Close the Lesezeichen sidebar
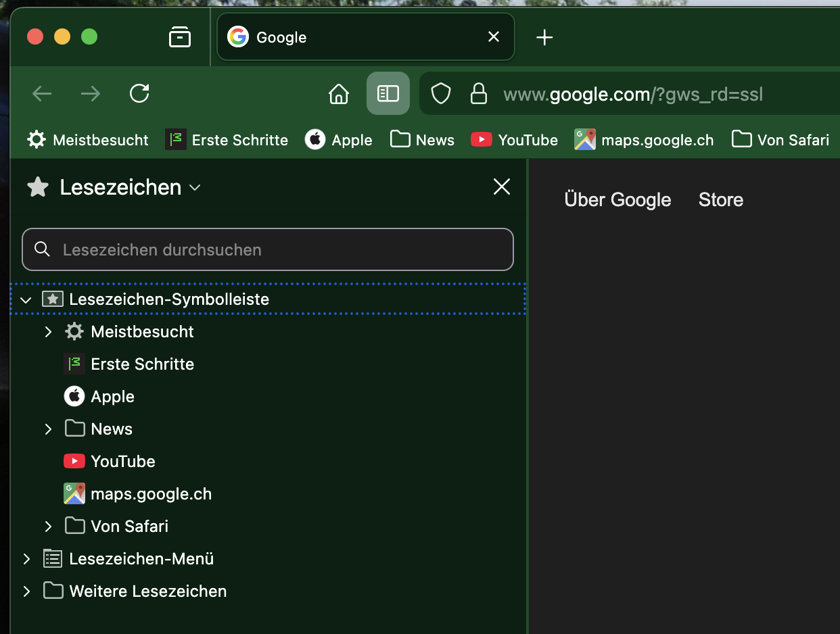The image size is (840, 634). pos(502,187)
